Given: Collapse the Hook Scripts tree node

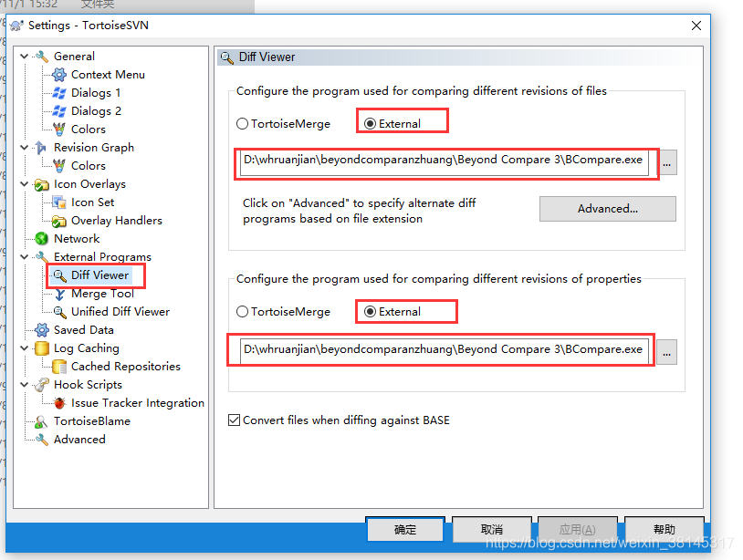Looking at the screenshot, I should click(x=25, y=385).
